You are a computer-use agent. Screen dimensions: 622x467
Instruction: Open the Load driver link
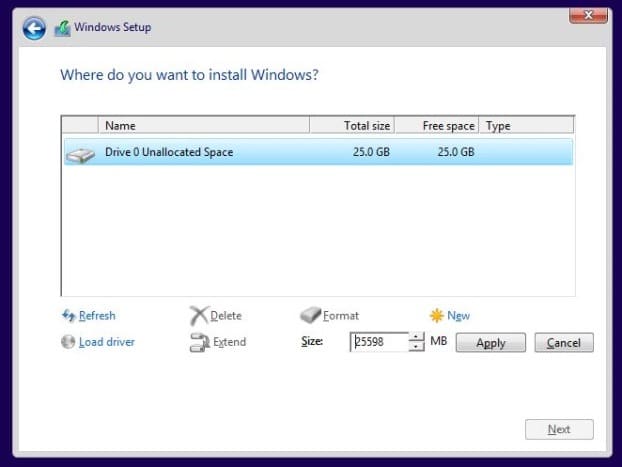[x=107, y=342]
